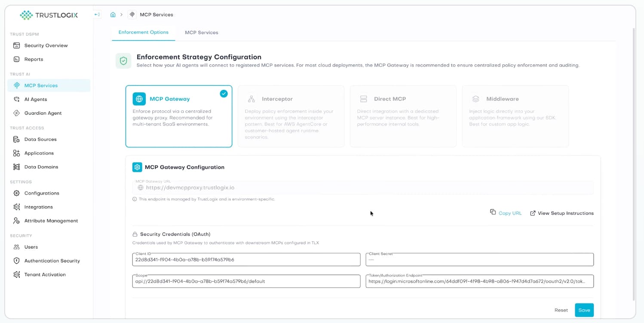Image resolution: width=644 pixels, height=323 pixels.
Task: Select the Interceptor enforcement option
Action: (291, 116)
